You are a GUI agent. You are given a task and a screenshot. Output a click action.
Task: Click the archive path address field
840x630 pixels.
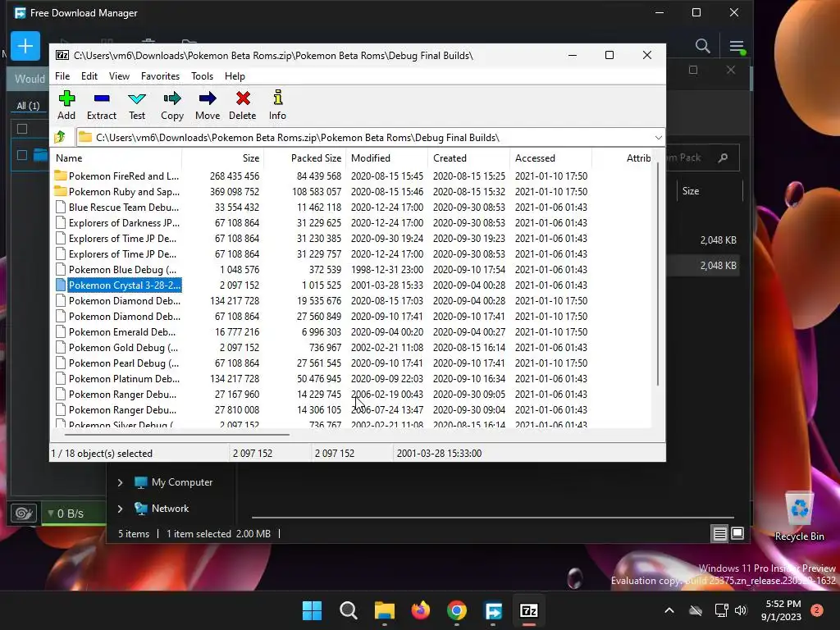pyautogui.click(x=364, y=138)
